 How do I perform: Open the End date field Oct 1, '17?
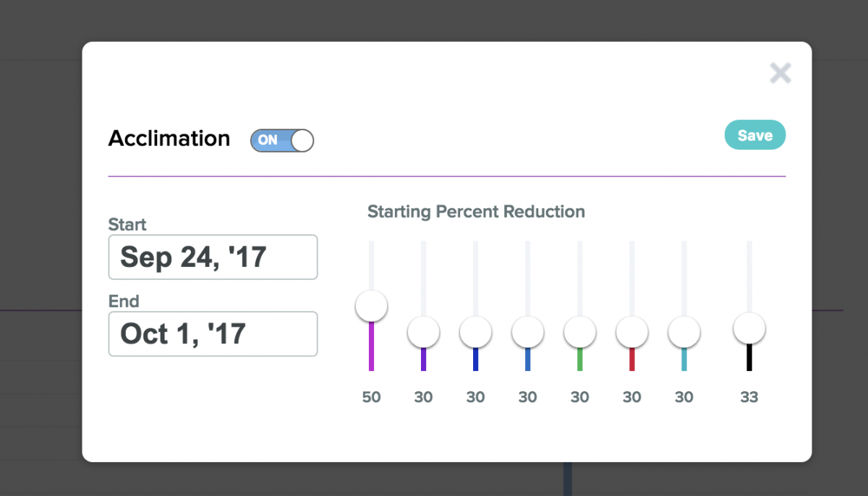click(x=213, y=334)
